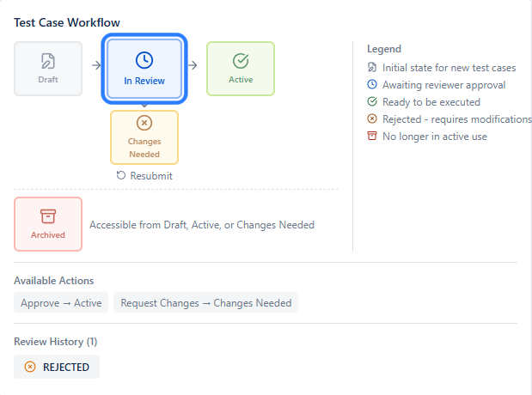Click the Active state checkmark icon
The width and height of the screenshot is (532, 395).
click(x=241, y=60)
